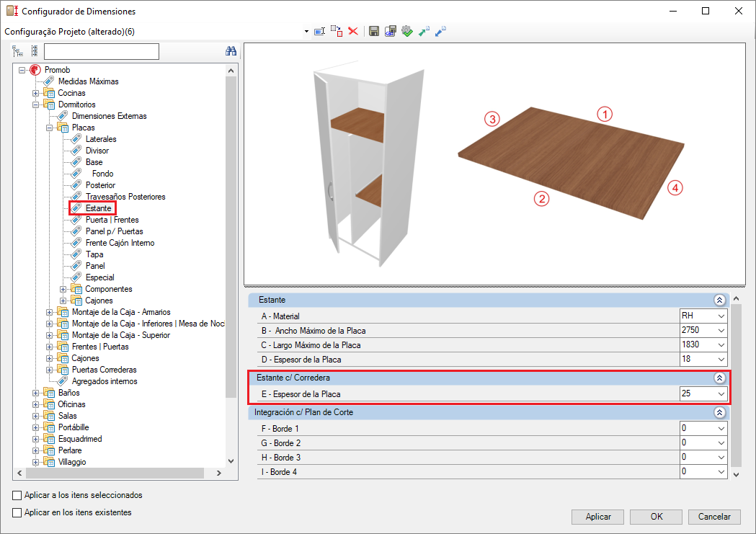Click the blue arrow import icon

440,31
